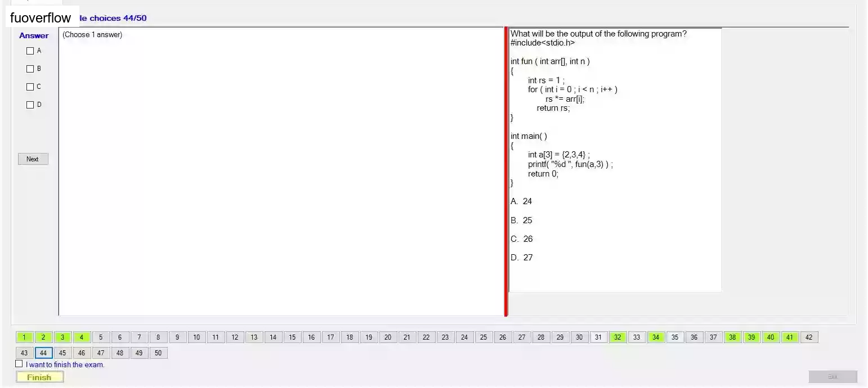
Task: Click the greyed Exit button
Action: click(833, 377)
